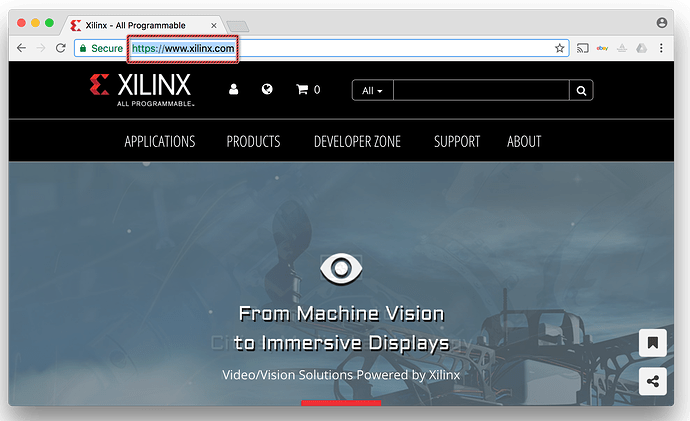Viewport: 690px width, 421px height.
Task: Go to the SUPPORT section
Action: [x=457, y=142]
